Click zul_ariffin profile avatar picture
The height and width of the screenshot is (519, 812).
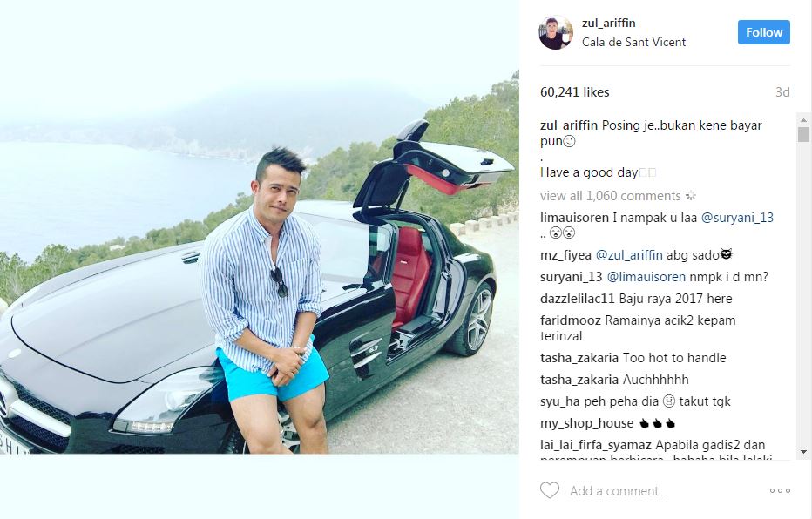[x=556, y=32]
